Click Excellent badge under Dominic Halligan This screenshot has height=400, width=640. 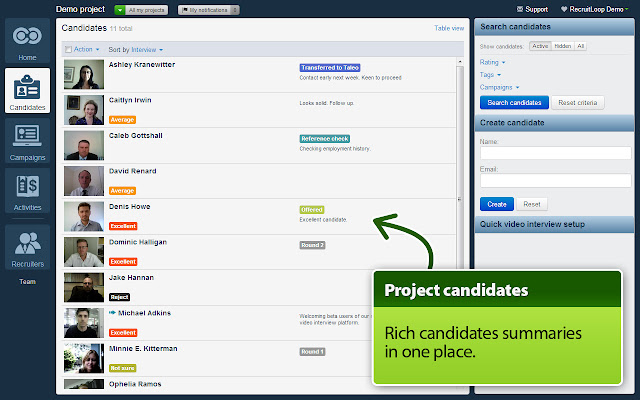click(x=123, y=262)
